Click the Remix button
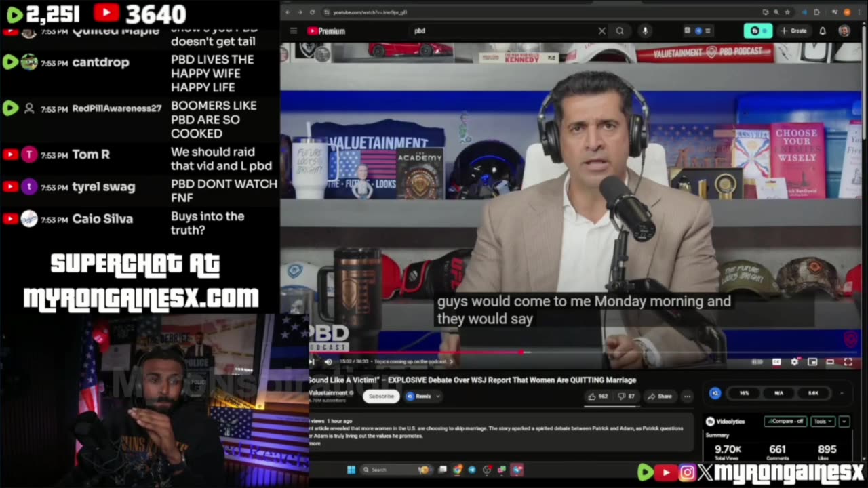 click(x=425, y=396)
